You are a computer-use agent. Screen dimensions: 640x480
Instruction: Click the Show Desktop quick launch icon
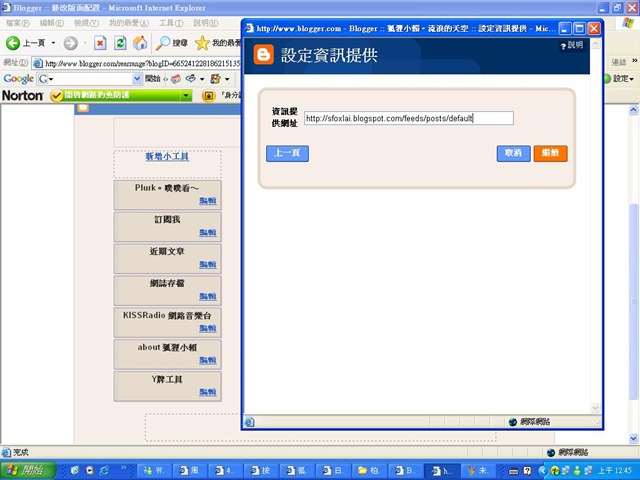pyautogui.click(x=75, y=471)
